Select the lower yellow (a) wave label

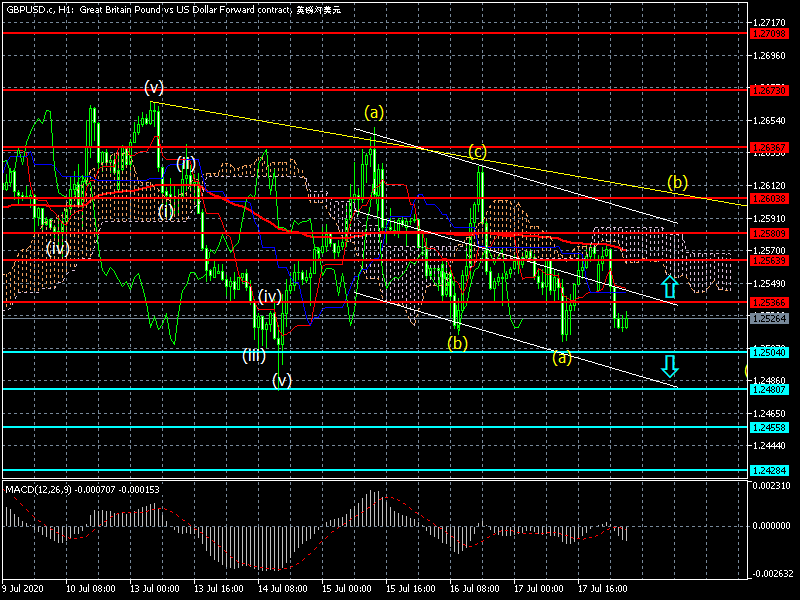pos(562,357)
